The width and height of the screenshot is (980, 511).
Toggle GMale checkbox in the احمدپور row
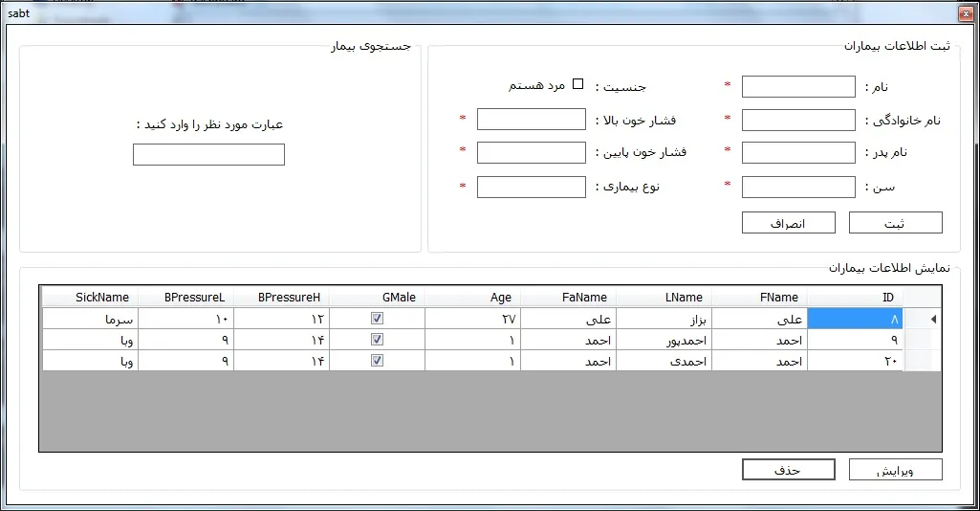click(377, 340)
